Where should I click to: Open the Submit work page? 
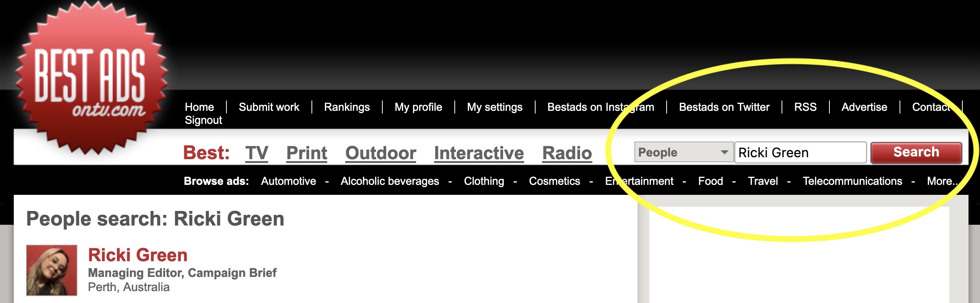(269, 107)
